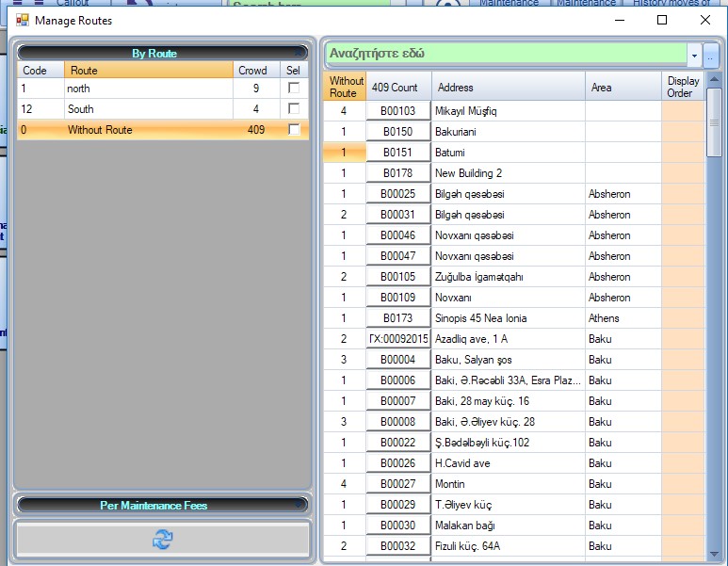Click the refresh arrows icon button
Viewport: 728px width, 566px height.
[x=163, y=539]
